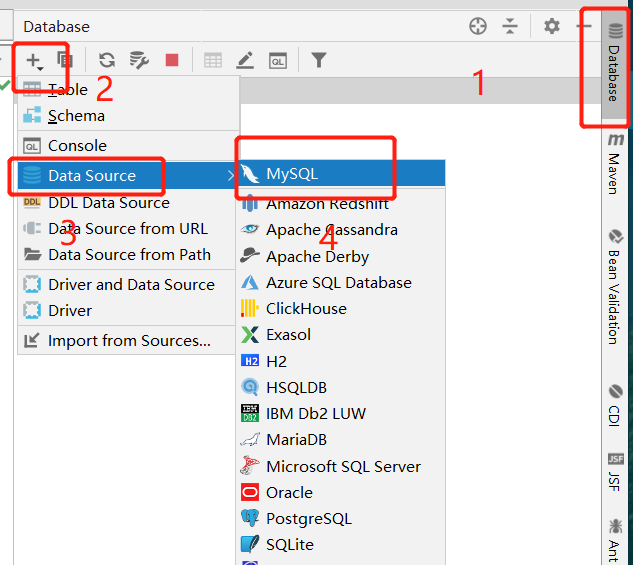Choose Table from the New menu
Viewport: 633px width, 565px height.
tap(127, 90)
